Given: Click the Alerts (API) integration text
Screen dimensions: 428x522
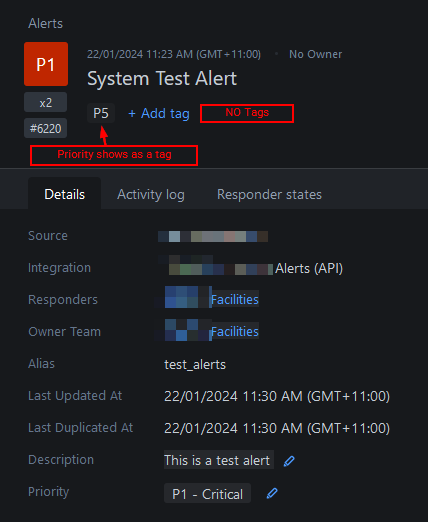Looking at the screenshot, I should (x=309, y=268).
